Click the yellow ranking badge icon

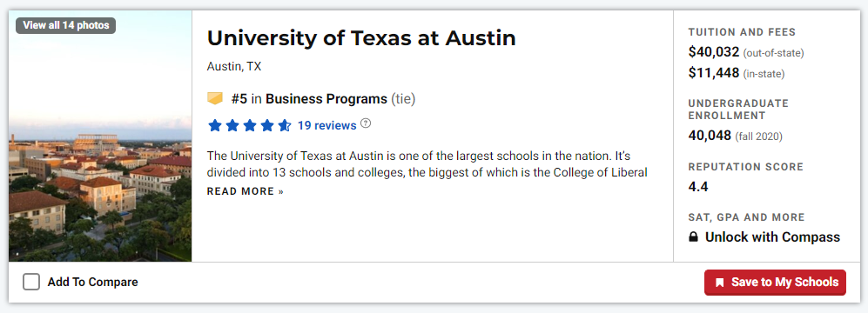(215, 99)
